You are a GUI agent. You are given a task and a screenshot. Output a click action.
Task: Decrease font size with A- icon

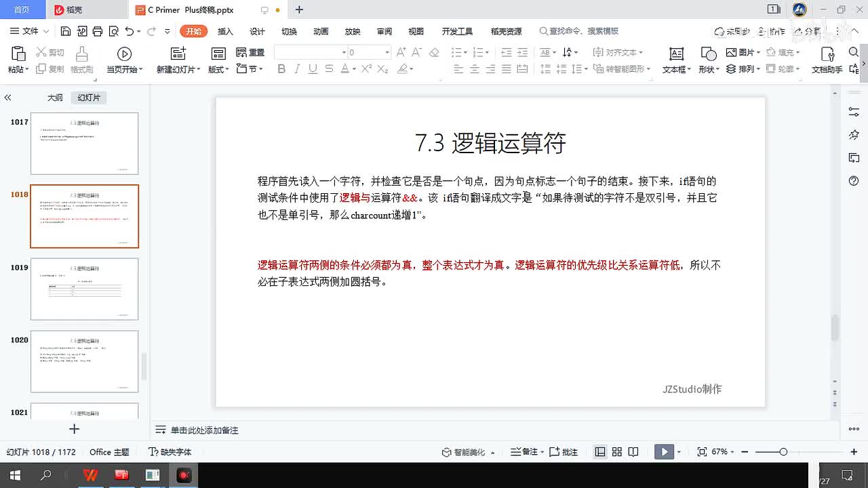pos(417,52)
